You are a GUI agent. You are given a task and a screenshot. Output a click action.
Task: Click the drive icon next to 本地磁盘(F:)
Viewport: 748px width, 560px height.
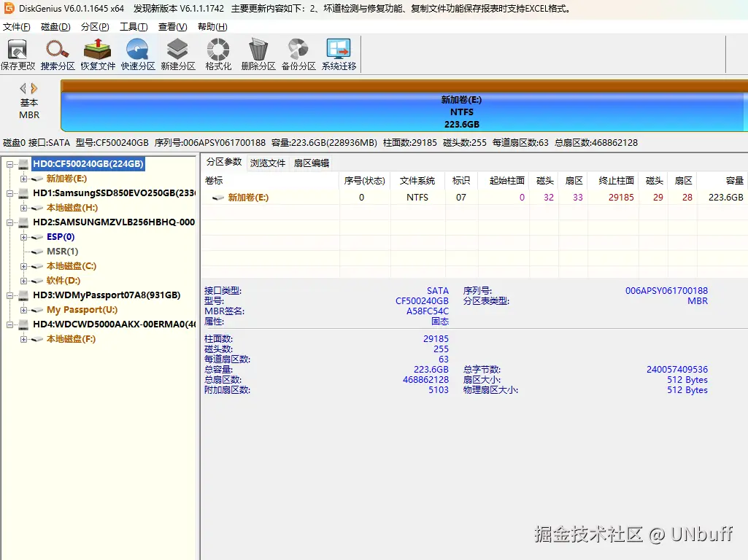click(36, 339)
